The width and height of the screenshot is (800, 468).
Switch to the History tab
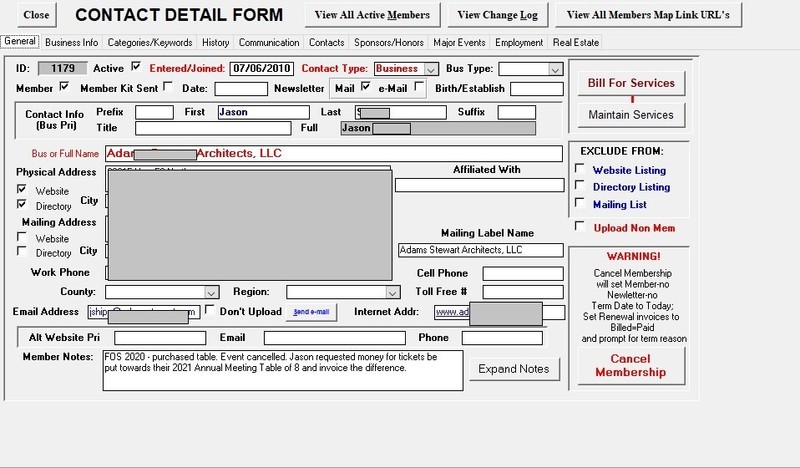point(215,42)
